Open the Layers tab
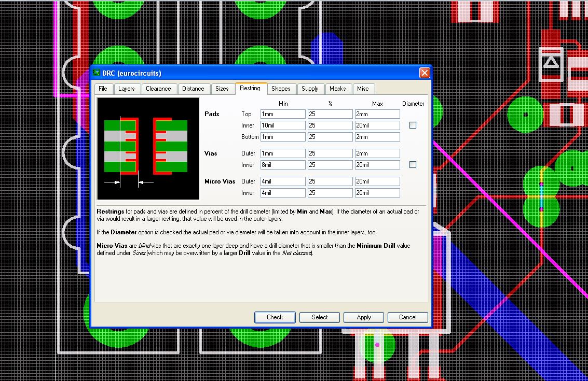Screen dimensions: 588x381 click(126, 89)
